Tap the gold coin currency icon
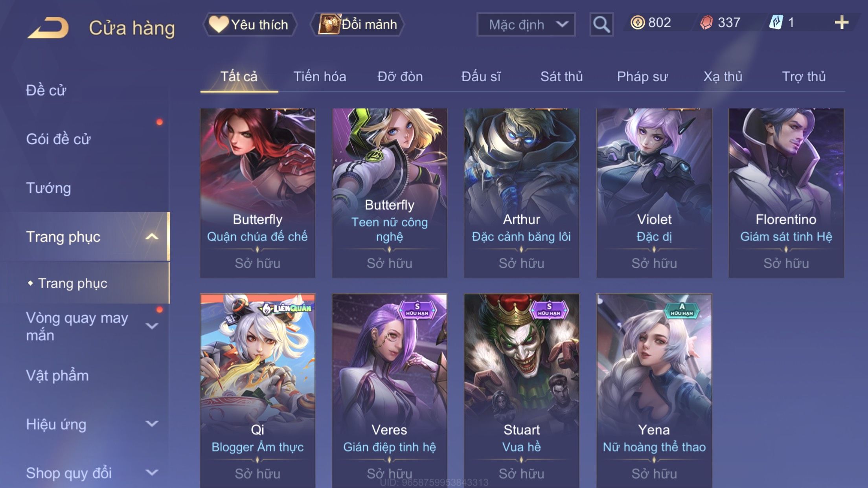The height and width of the screenshot is (488, 868). [x=637, y=23]
